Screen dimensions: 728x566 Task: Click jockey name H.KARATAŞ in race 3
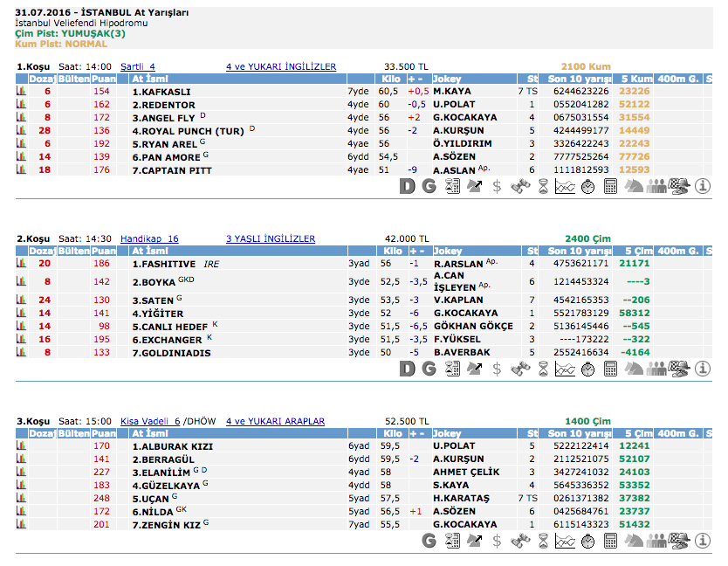click(462, 498)
